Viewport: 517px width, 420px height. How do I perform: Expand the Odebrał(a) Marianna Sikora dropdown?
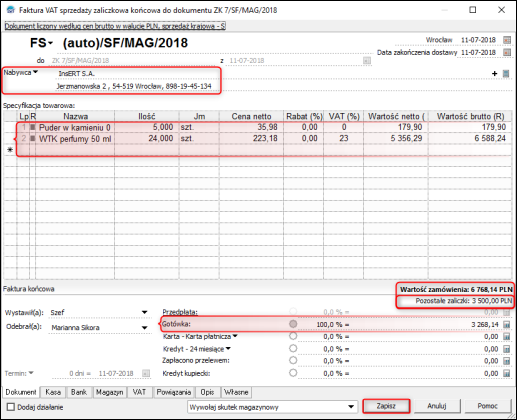(144, 328)
